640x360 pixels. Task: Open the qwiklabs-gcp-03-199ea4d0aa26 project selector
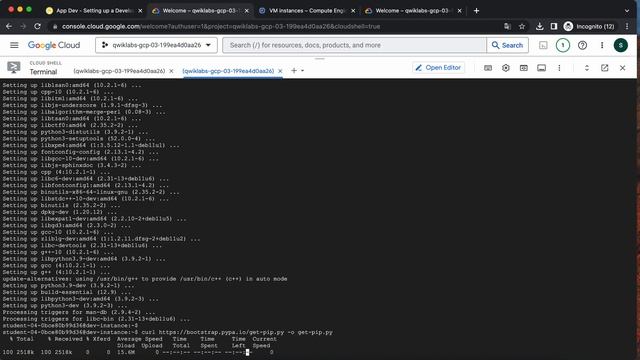[156, 45]
